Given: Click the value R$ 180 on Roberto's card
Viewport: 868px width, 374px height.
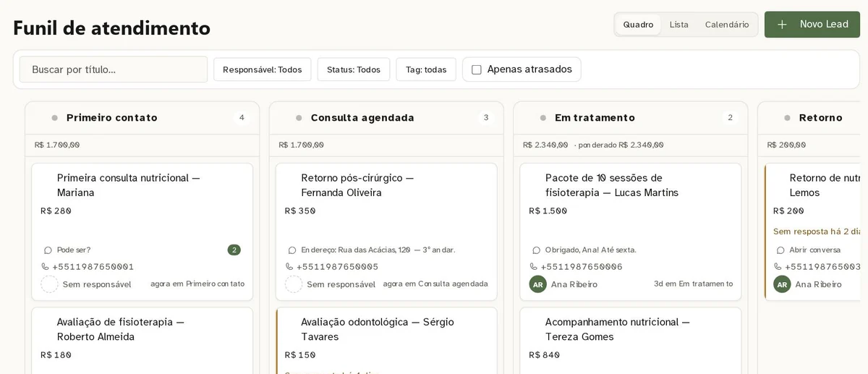Looking at the screenshot, I should click(x=56, y=355).
